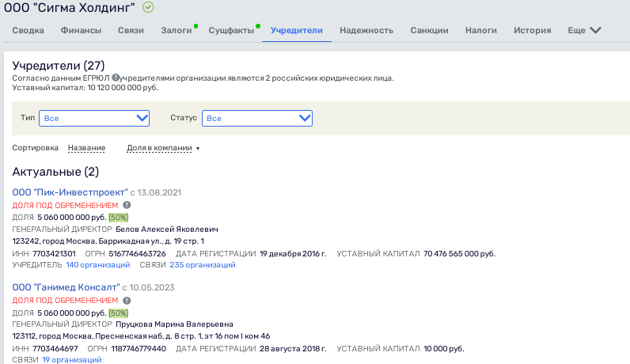
Task: Open ООО "Ганимед Консалт" company link
Action: [x=66, y=287]
